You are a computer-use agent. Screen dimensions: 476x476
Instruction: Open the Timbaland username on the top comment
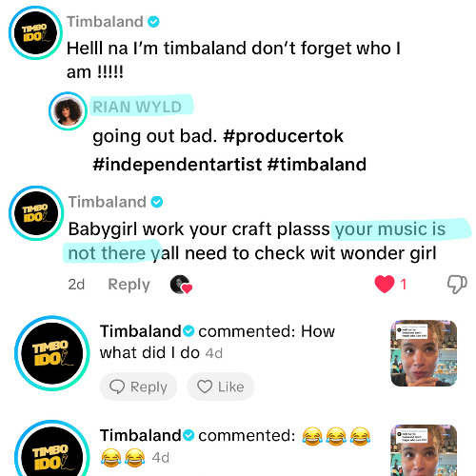105,22
